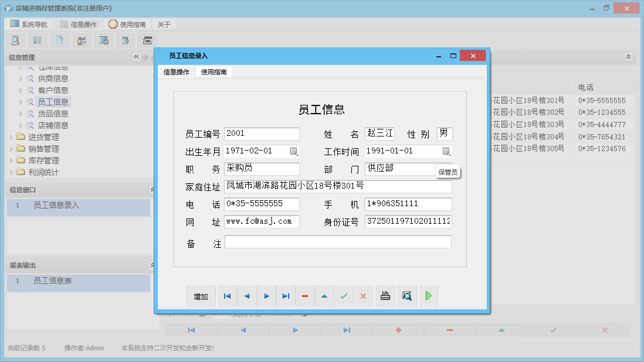Click the monitor toolbar icon
Screen dimensions: 644x362
[x=104, y=40]
